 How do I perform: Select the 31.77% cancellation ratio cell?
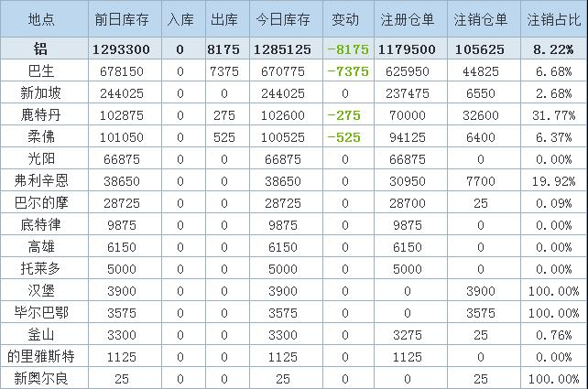point(553,114)
